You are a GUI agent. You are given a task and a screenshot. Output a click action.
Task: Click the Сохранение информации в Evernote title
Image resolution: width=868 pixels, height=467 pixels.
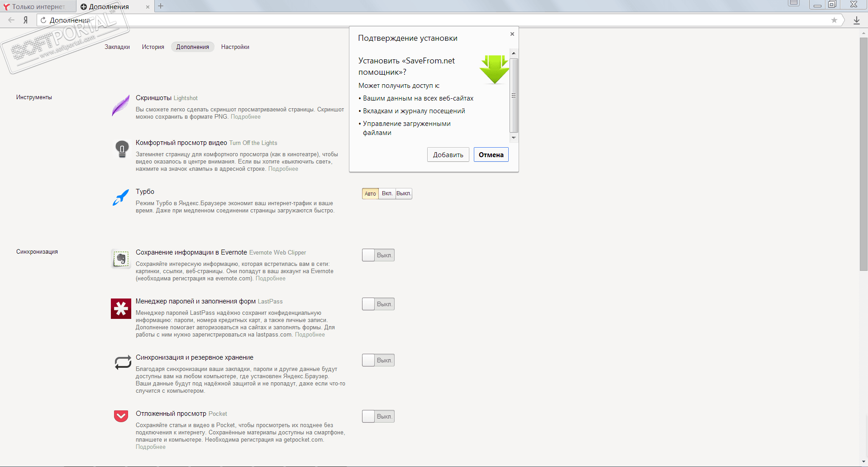click(191, 252)
